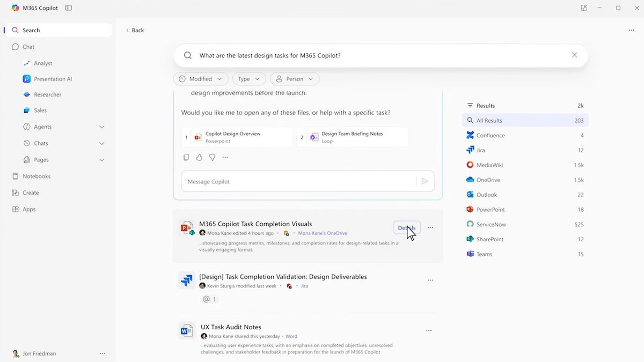644x362 pixels.
Task: Open Jon Friedman account options menu
Action: pos(103,354)
